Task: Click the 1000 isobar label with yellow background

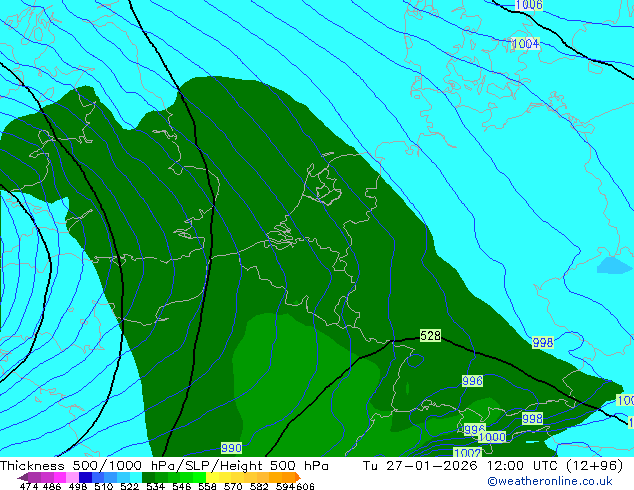Action: [x=492, y=437]
